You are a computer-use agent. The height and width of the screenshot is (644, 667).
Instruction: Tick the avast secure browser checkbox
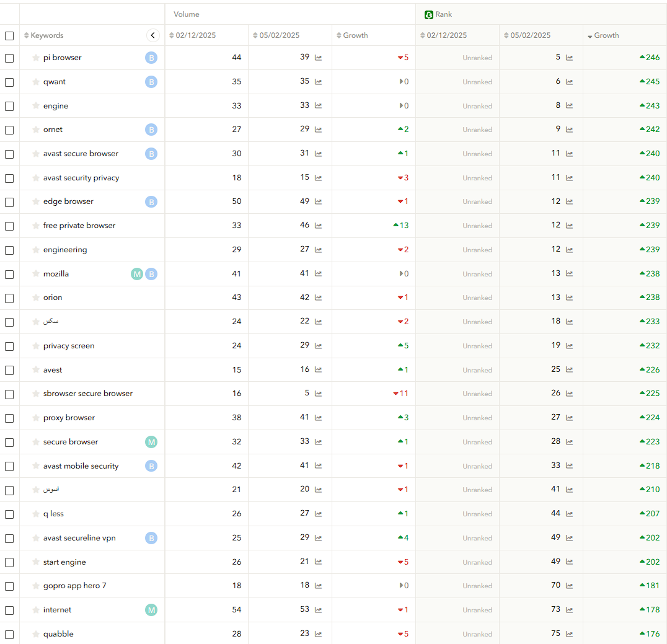pos(9,154)
